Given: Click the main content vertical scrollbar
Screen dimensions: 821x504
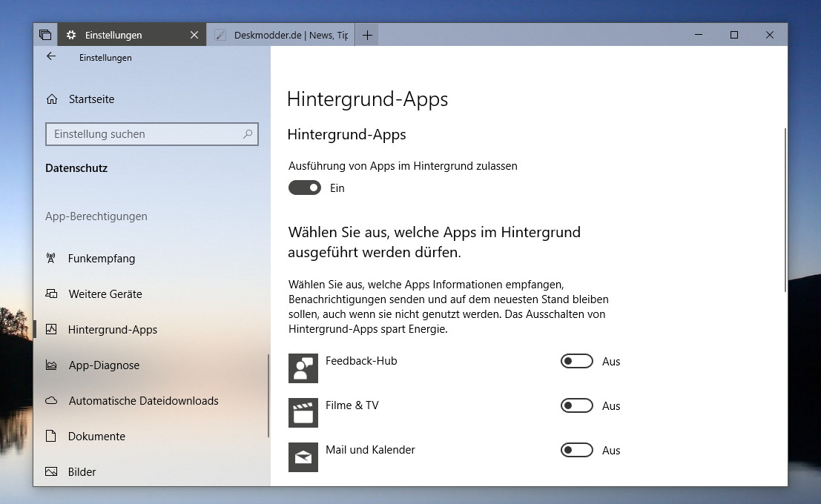Looking at the screenshot, I should pyautogui.click(x=785, y=209).
